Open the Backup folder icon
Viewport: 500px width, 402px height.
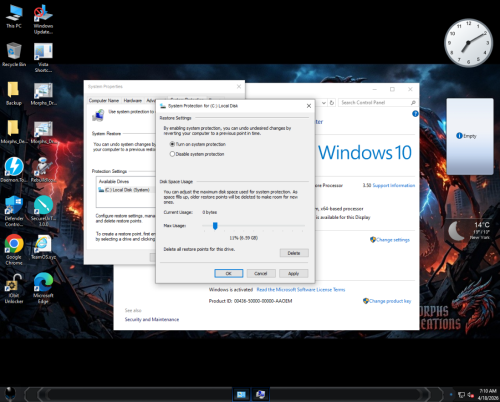point(14,93)
